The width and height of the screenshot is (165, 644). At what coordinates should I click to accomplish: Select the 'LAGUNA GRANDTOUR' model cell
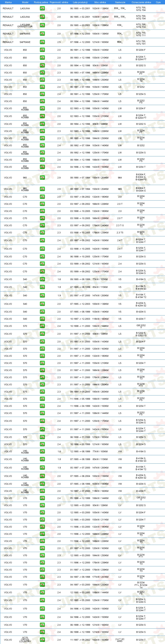tap(25, 25)
